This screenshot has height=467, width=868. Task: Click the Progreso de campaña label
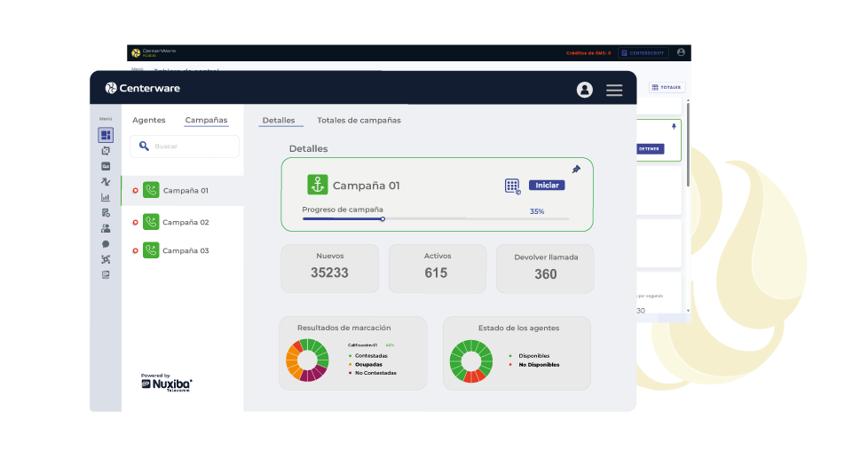point(343,210)
